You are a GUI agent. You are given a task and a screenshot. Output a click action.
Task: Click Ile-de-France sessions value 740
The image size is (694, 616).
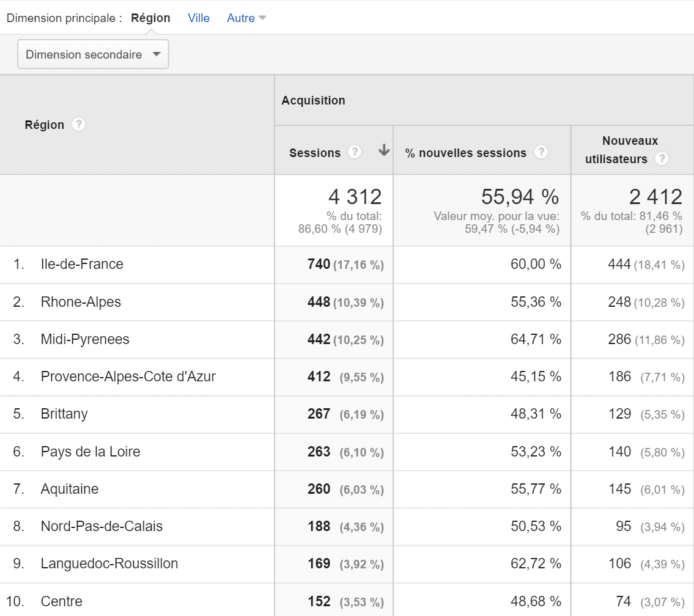click(319, 264)
